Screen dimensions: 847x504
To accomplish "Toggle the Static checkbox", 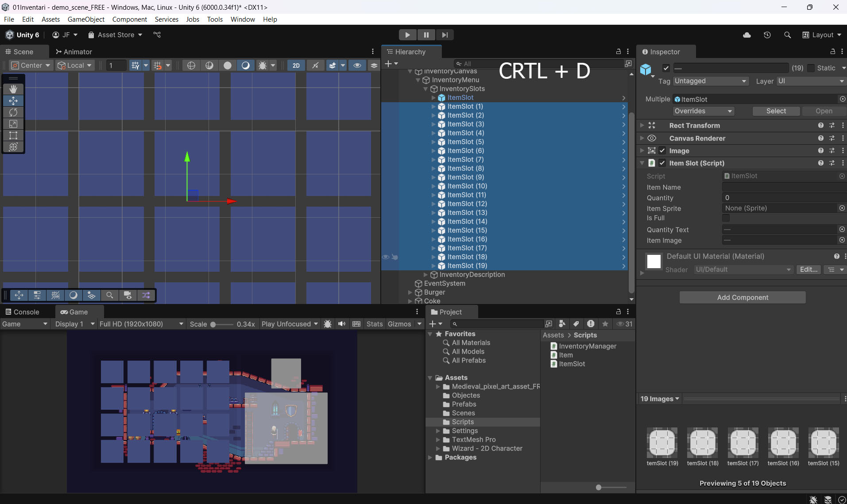I will pyautogui.click(x=811, y=68).
